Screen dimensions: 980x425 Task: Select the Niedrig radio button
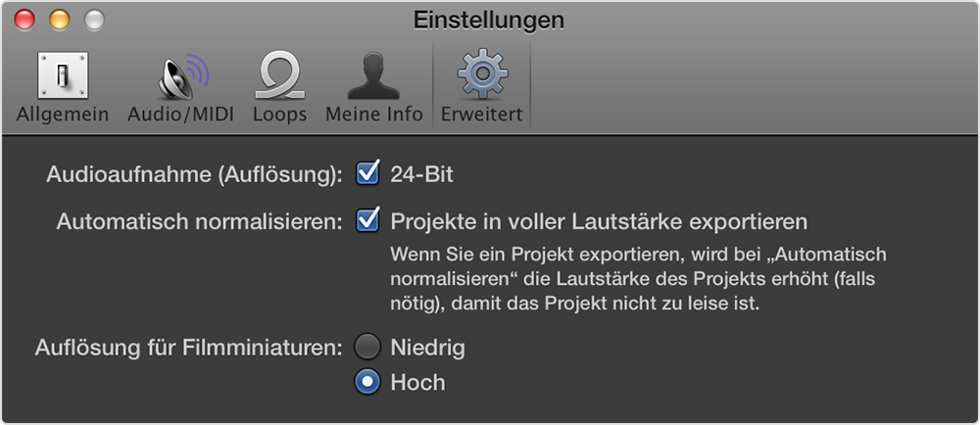coord(367,347)
